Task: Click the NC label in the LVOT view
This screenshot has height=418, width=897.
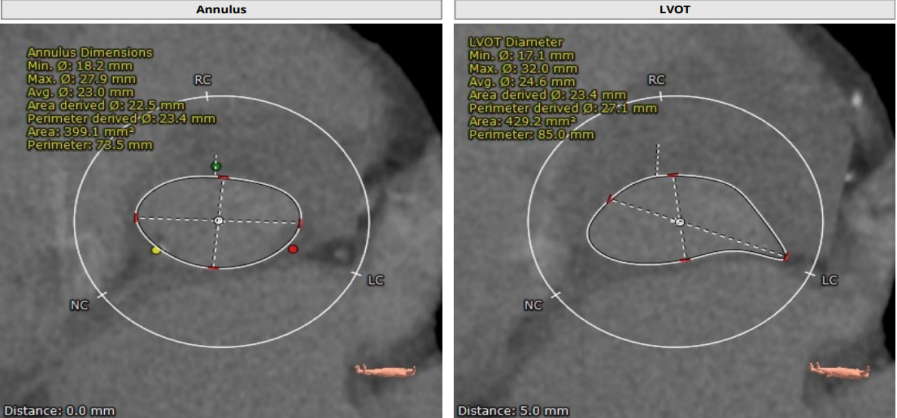Action: [x=533, y=305]
